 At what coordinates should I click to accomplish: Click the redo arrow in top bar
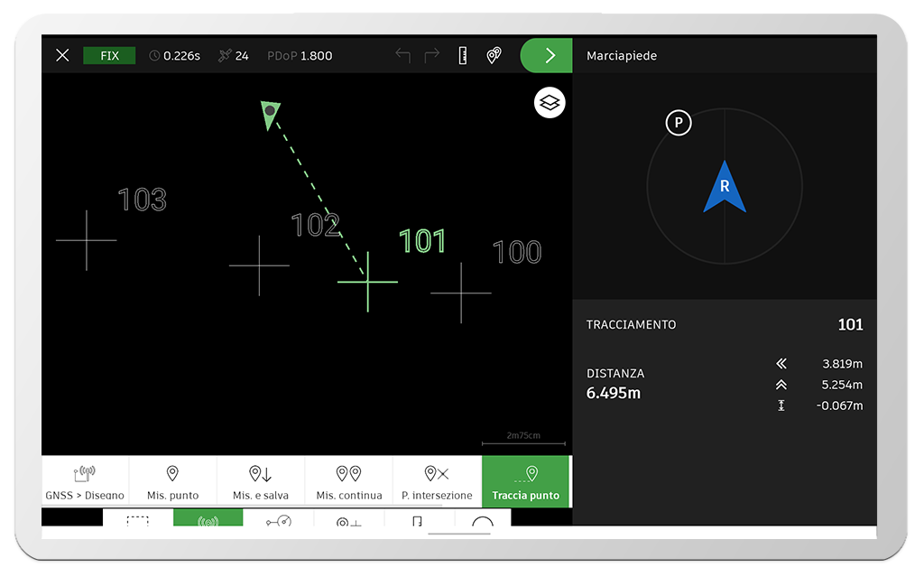click(x=432, y=56)
